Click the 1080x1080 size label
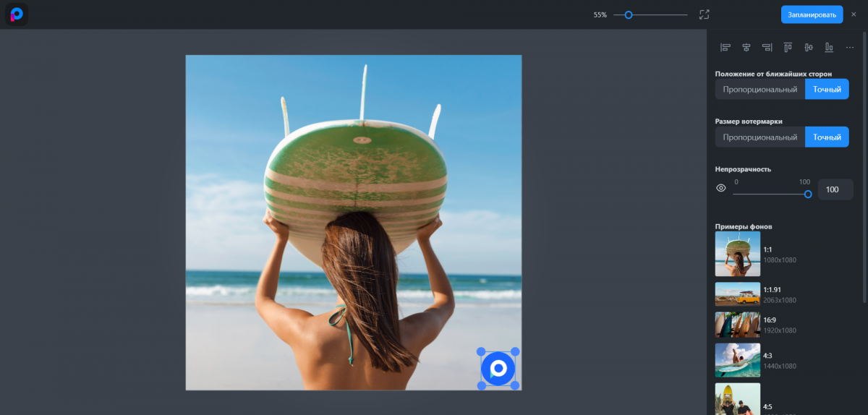 click(x=780, y=260)
